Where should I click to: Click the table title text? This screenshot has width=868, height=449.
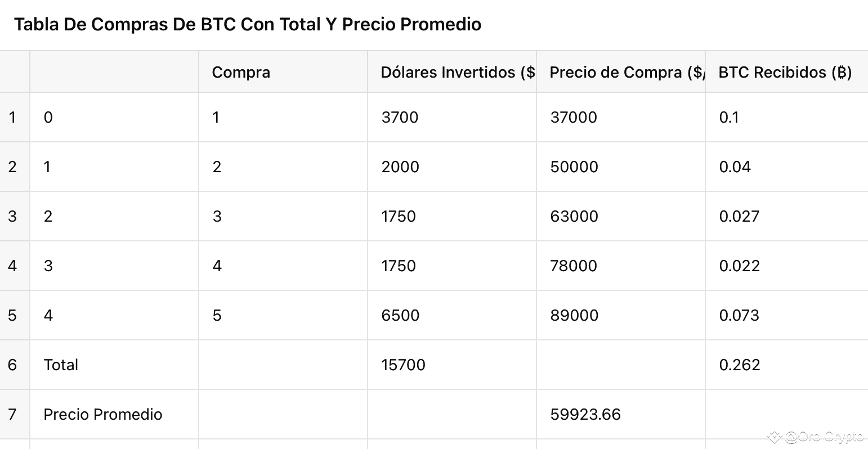tap(248, 24)
